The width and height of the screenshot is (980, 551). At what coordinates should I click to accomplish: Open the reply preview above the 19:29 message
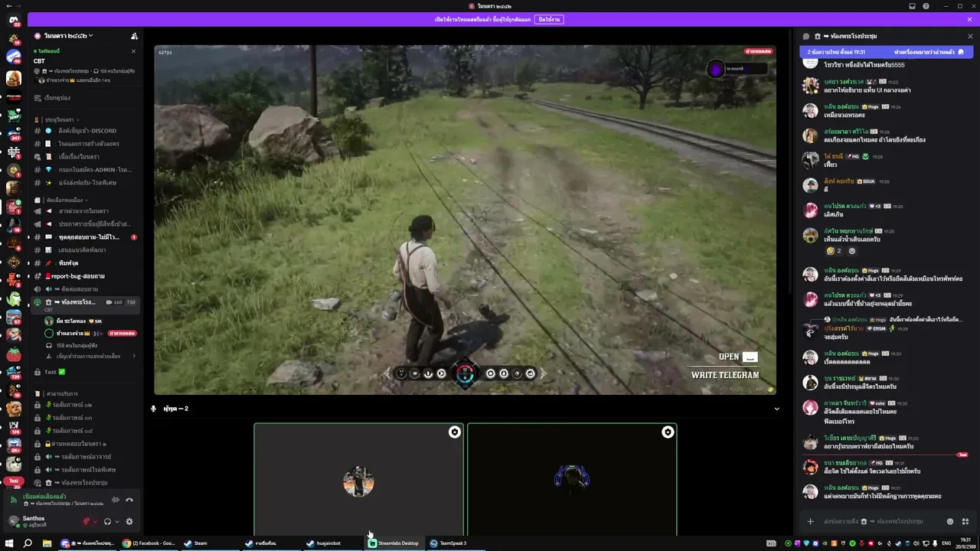(892, 319)
